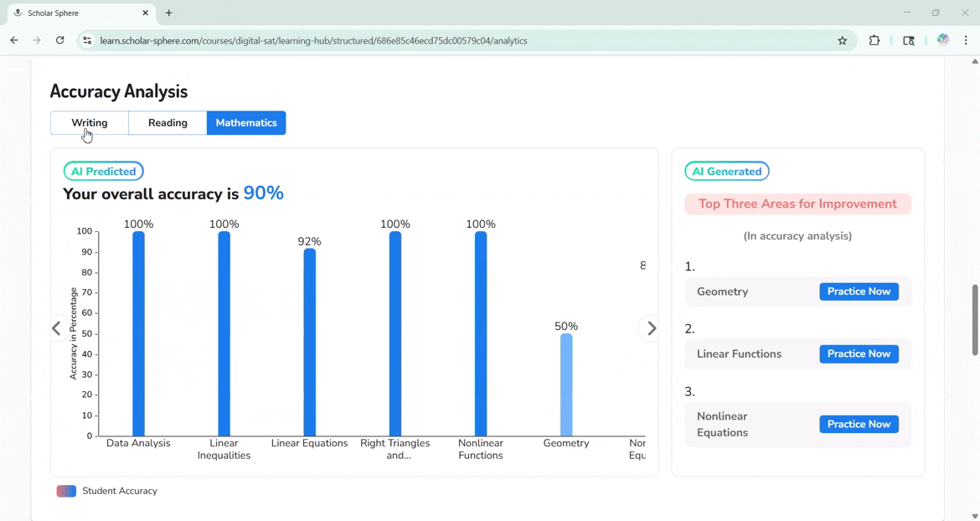Switch to the Reading tab
Viewport: 980px width, 521px height.
pyautogui.click(x=167, y=122)
